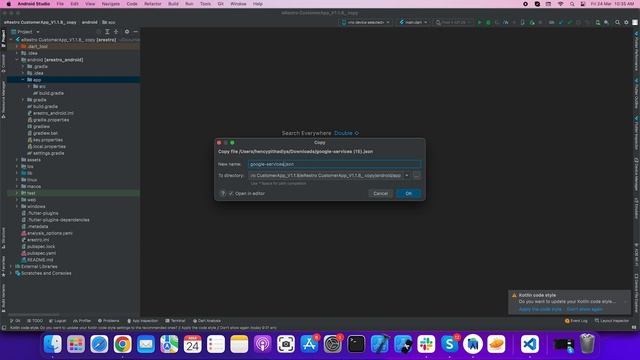Select settings.gradle file in tree
Image resolution: width=640 pixels, height=360 pixels.
coord(46,153)
